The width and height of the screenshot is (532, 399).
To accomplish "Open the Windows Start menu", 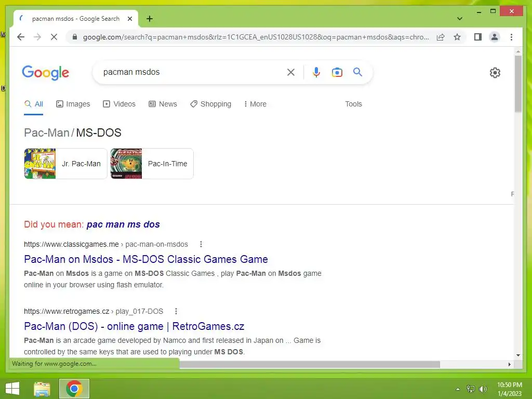I will [12, 389].
